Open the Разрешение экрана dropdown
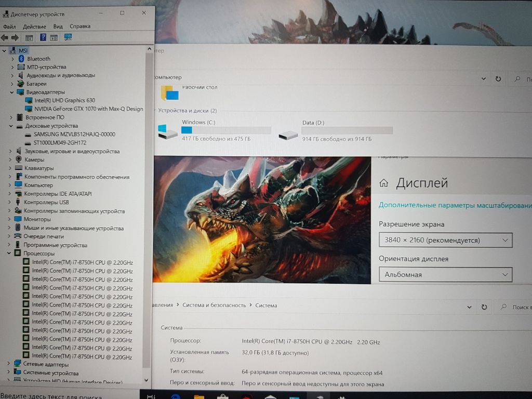Screen dimensions: 532x399 point(445,240)
